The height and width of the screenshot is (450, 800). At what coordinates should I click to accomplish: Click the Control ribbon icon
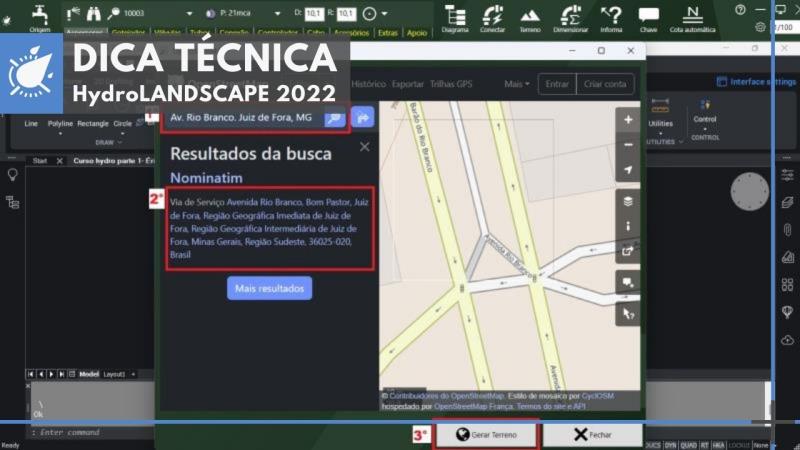(x=705, y=106)
